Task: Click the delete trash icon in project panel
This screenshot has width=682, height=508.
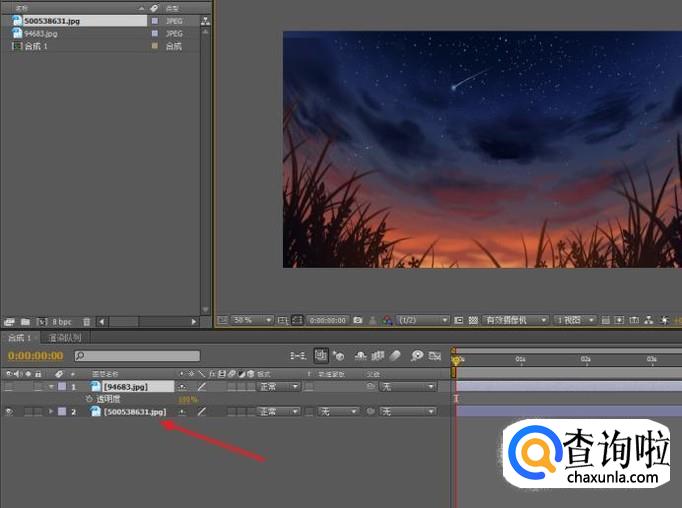Action: [87, 322]
